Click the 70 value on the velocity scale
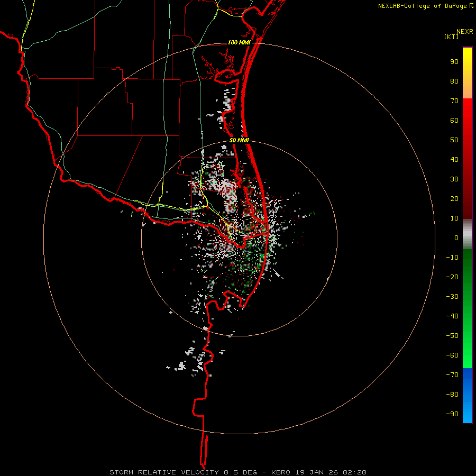The height and width of the screenshot is (476, 476). 454,101
